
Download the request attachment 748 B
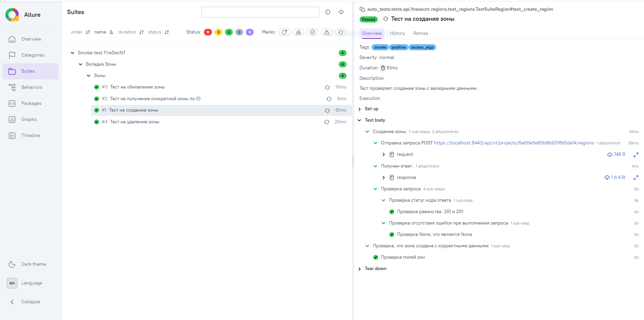click(x=616, y=154)
